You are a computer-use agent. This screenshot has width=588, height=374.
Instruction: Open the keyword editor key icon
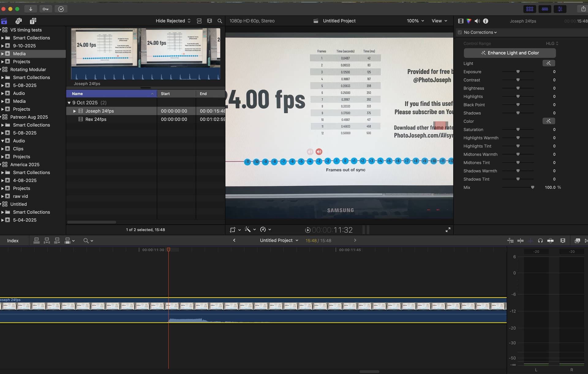pos(46,9)
